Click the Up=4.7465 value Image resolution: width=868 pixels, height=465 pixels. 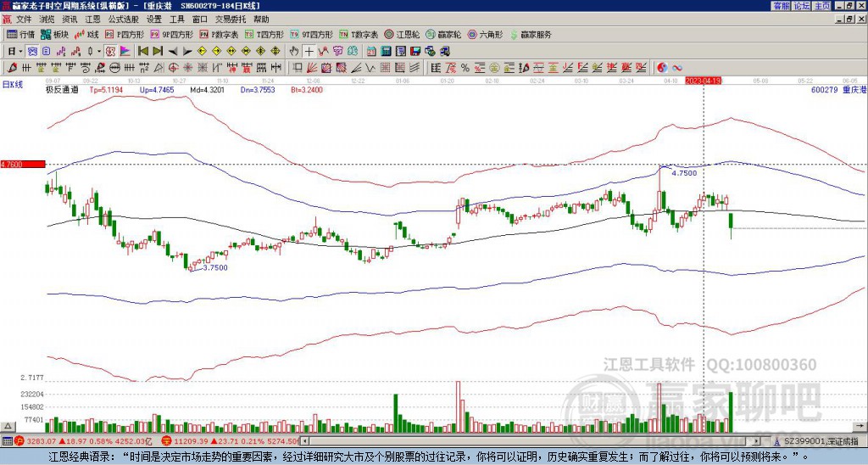pos(157,90)
